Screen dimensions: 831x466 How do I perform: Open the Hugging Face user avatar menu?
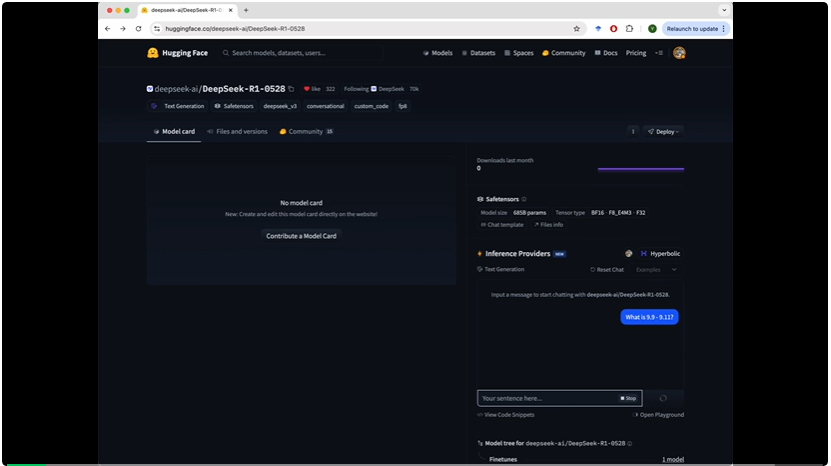[x=679, y=53]
